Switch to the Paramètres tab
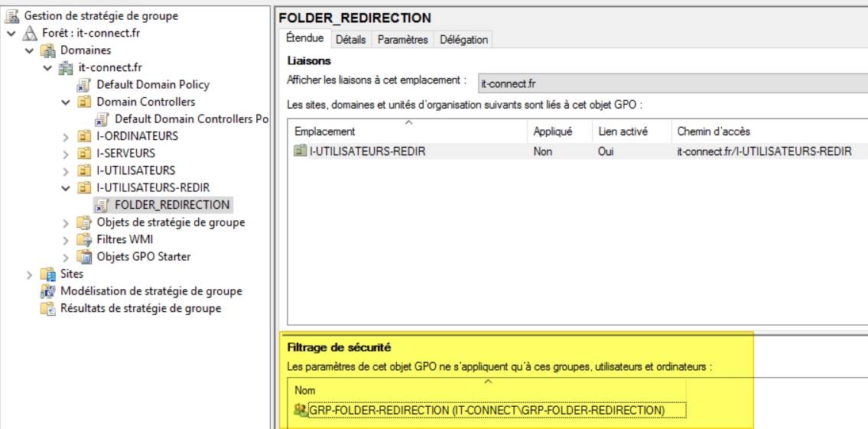Viewport: 868px width, 429px height. point(402,40)
